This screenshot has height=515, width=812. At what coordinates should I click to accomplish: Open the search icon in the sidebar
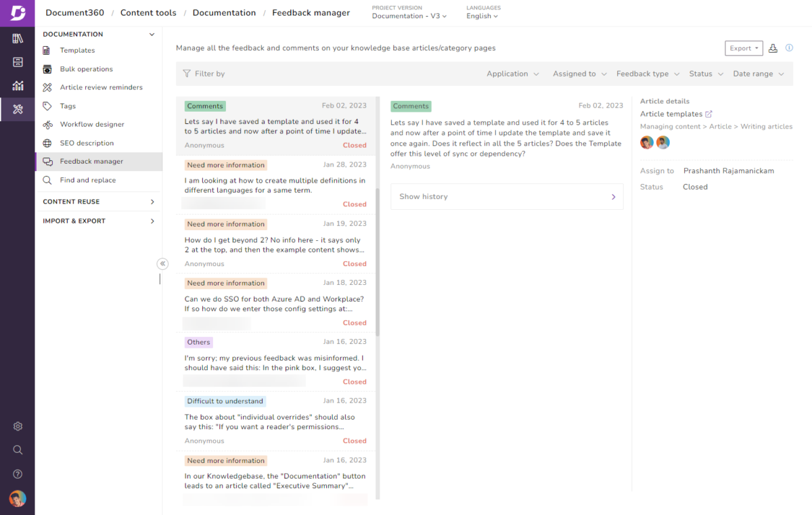point(18,449)
